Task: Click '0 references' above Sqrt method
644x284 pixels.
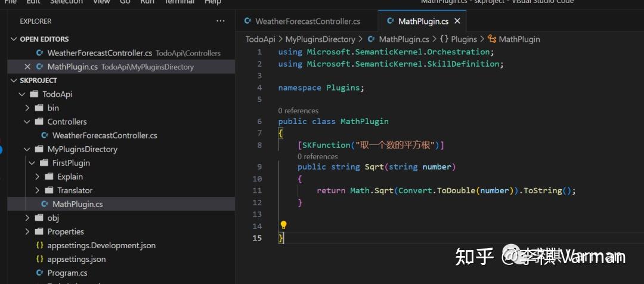Action: coord(318,156)
